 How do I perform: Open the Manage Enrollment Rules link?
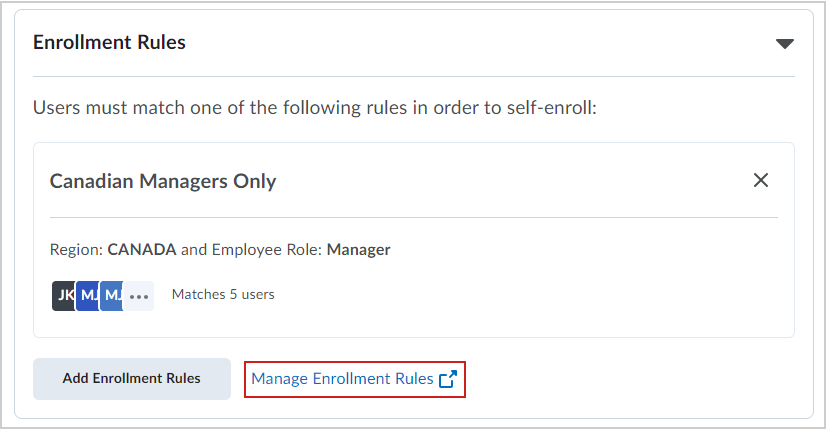tap(342, 379)
